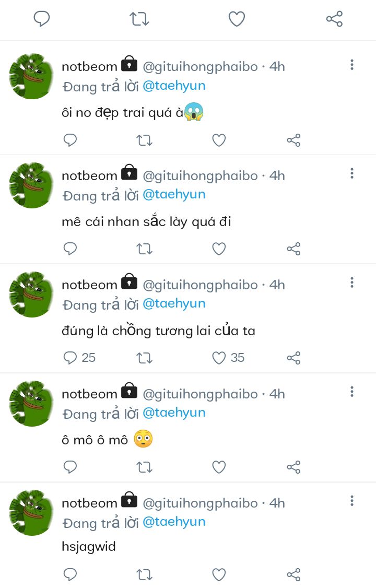Open the three-dot menu of the 'mê cái nhan sắc' tweet
376x588 pixels.
tap(351, 173)
